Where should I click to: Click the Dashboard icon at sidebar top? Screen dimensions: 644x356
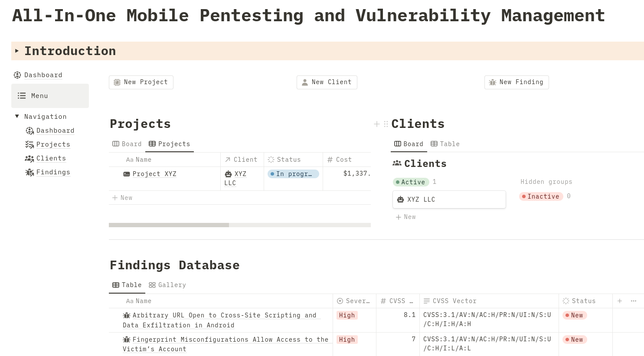(x=17, y=75)
